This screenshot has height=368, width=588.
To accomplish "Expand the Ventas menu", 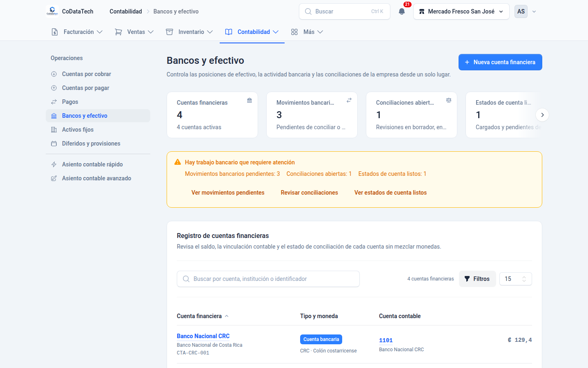I will click(x=134, y=32).
